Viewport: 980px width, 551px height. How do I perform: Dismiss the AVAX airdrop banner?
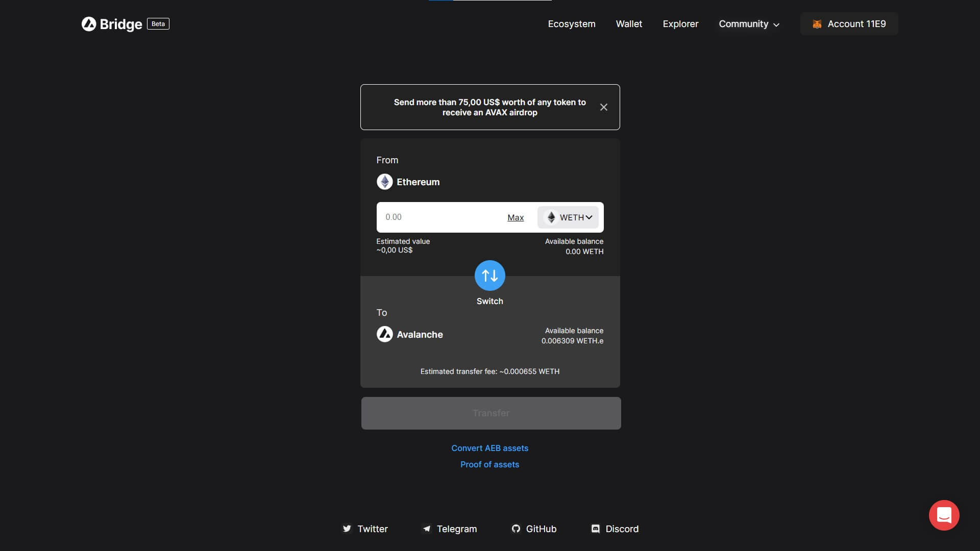pos(603,107)
